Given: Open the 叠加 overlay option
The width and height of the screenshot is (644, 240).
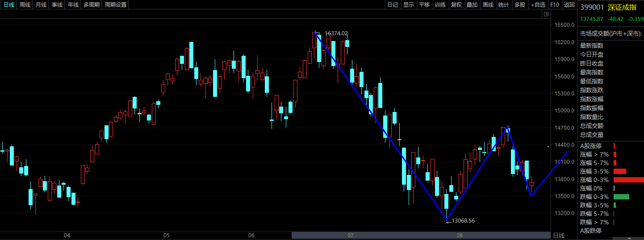Looking at the screenshot, I should point(472,4).
